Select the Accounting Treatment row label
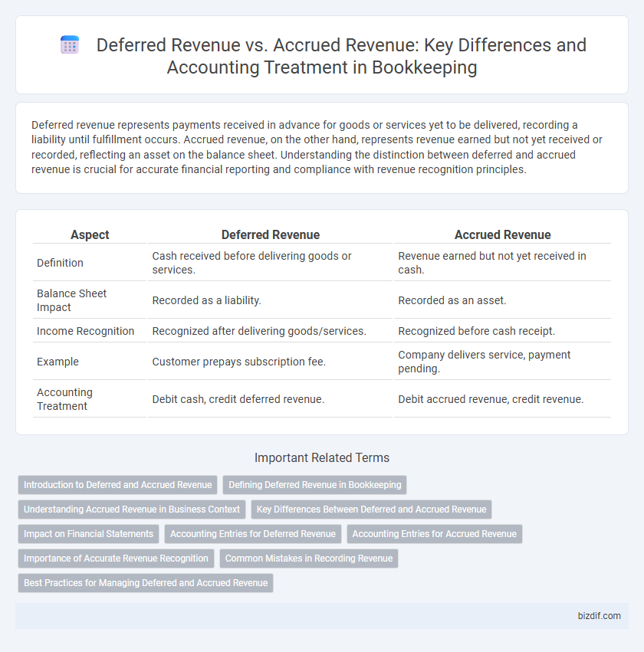Image resolution: width=644 pixels, height=652 pixels. (64, 399)
